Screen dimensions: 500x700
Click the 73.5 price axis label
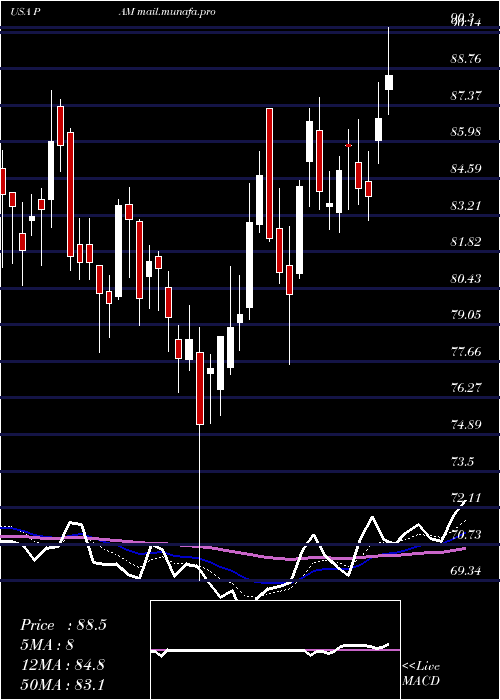[462, 462]
